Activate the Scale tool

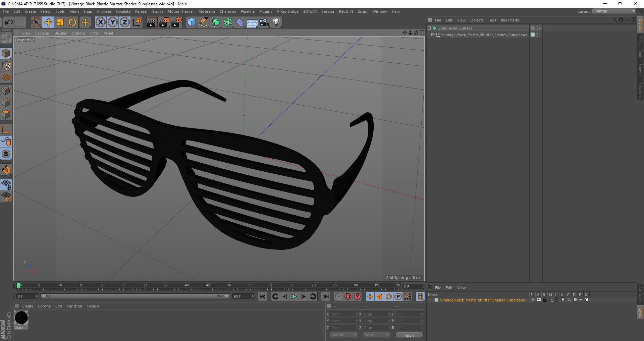coord(60,22)
